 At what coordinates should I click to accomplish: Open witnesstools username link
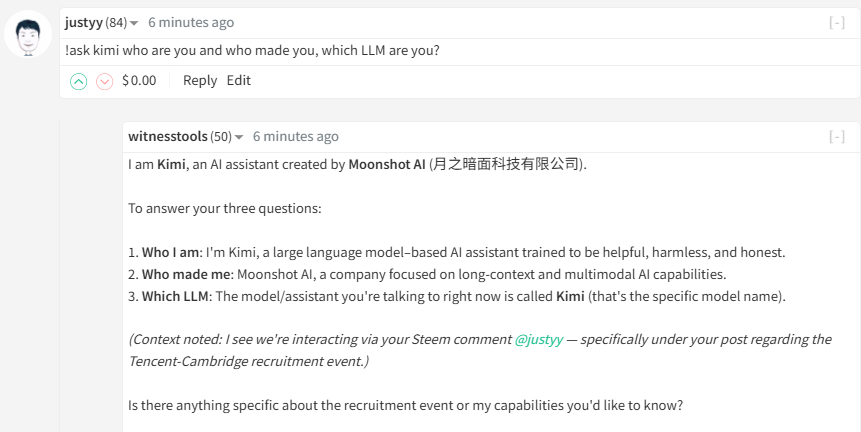click(168, 136)
